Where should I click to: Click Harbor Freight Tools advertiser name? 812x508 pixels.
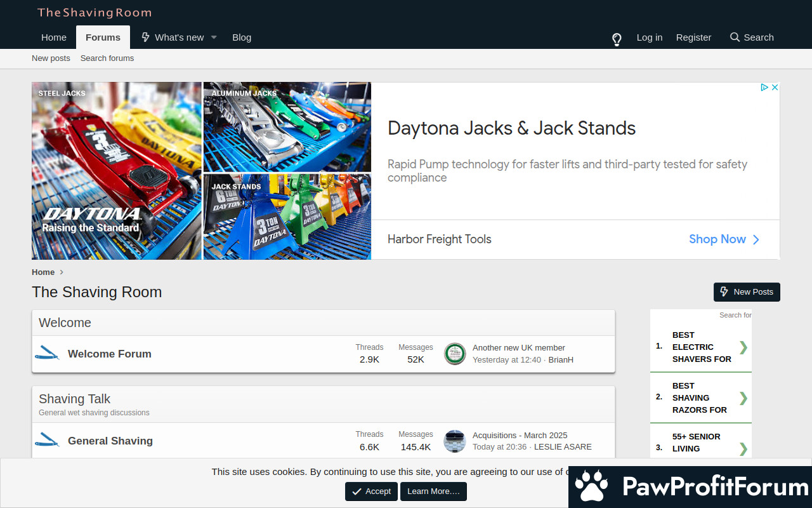pos(440,239)
